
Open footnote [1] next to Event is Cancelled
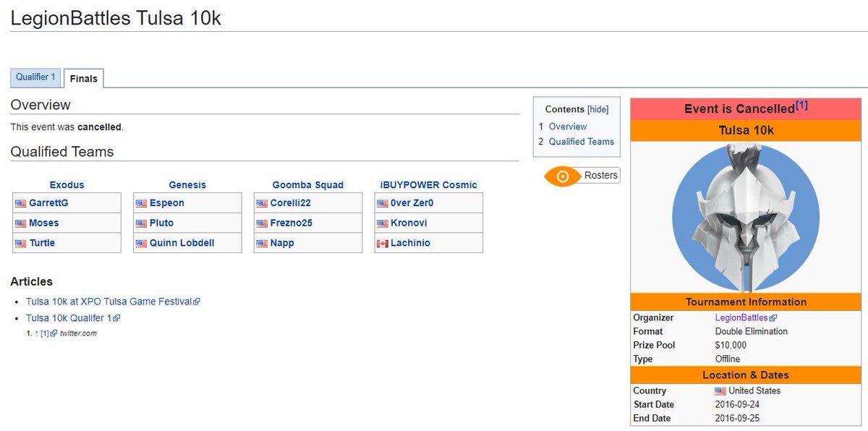pos(801,106)
